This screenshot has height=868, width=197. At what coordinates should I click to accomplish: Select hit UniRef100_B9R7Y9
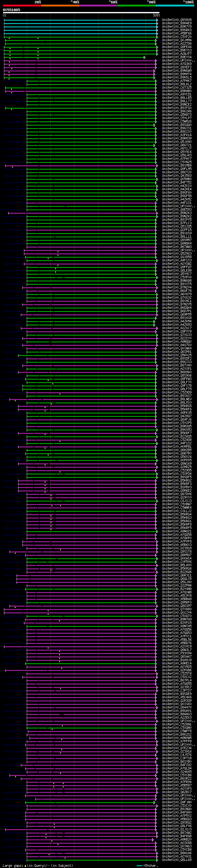coord(177,26)
